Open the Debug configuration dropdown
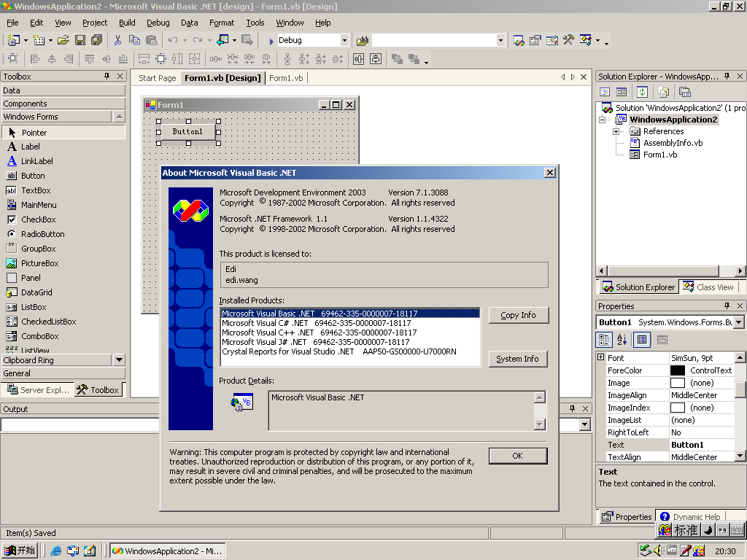The image size is (747, 560). pos(344,41)
